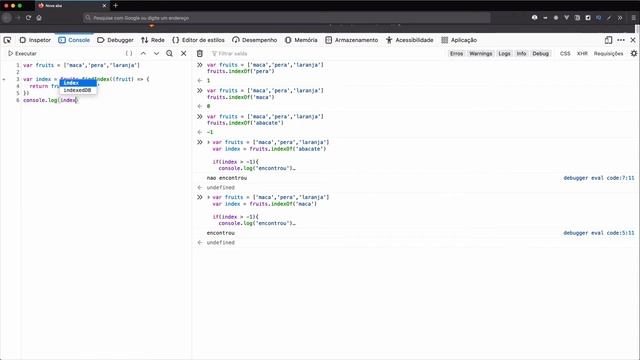Image resolution: width=640 pixels, height=360 pixels.
Task: Toggle the CSS filter
Action: coord(565,53)
